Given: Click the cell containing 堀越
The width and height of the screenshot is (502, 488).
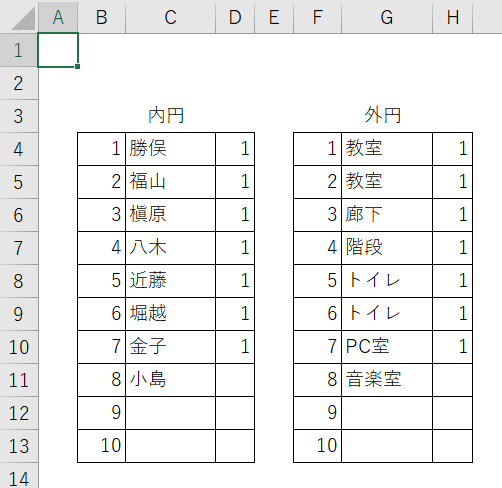Looking at the screenshot, I should tap(170, 314).
